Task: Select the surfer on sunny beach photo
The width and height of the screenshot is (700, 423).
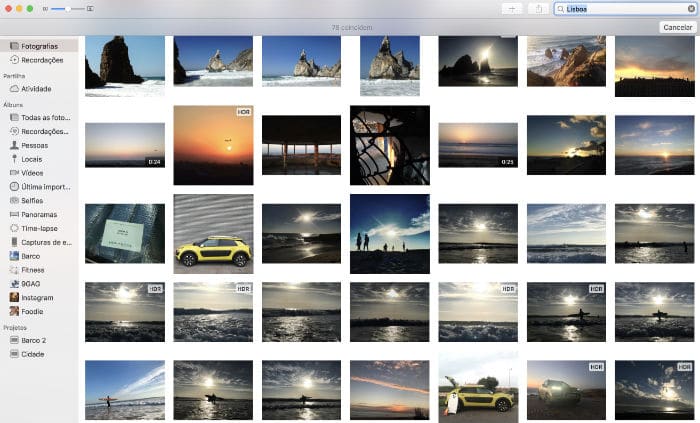Action: 125,390
